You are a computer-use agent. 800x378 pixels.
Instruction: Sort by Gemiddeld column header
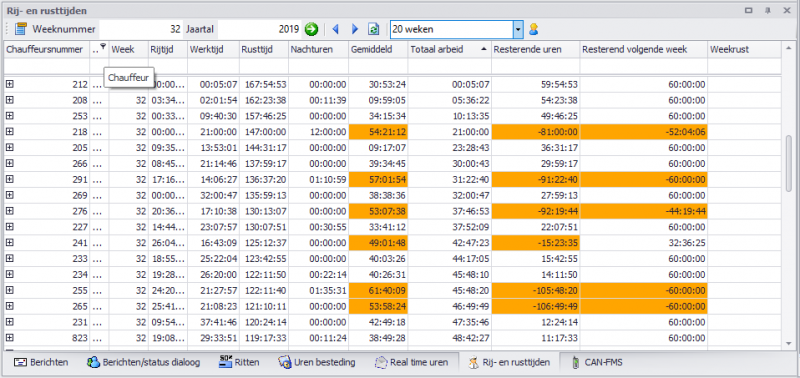click(x=378, y=49)
